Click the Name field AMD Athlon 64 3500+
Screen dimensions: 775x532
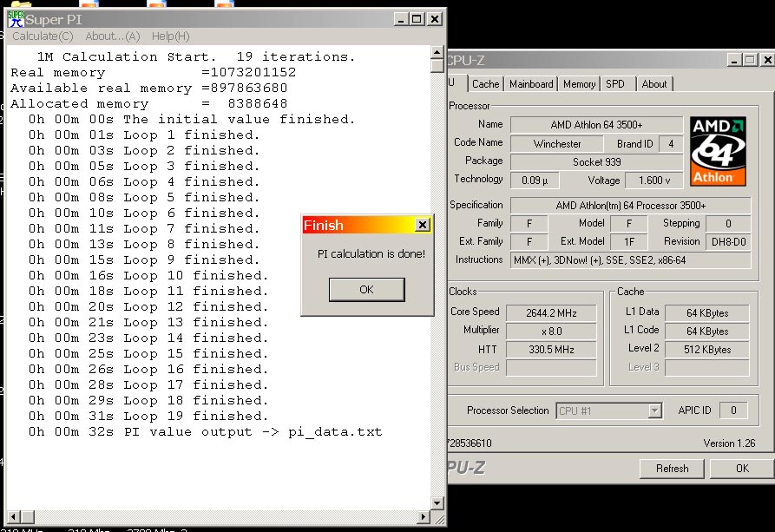tap(596, 125)
